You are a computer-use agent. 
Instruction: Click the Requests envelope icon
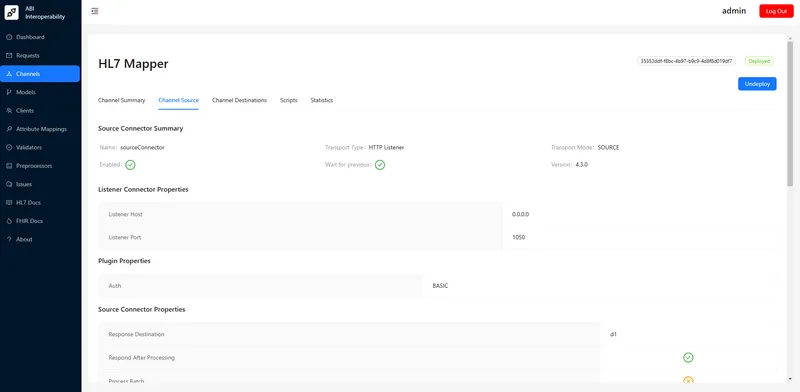(9, 56)
